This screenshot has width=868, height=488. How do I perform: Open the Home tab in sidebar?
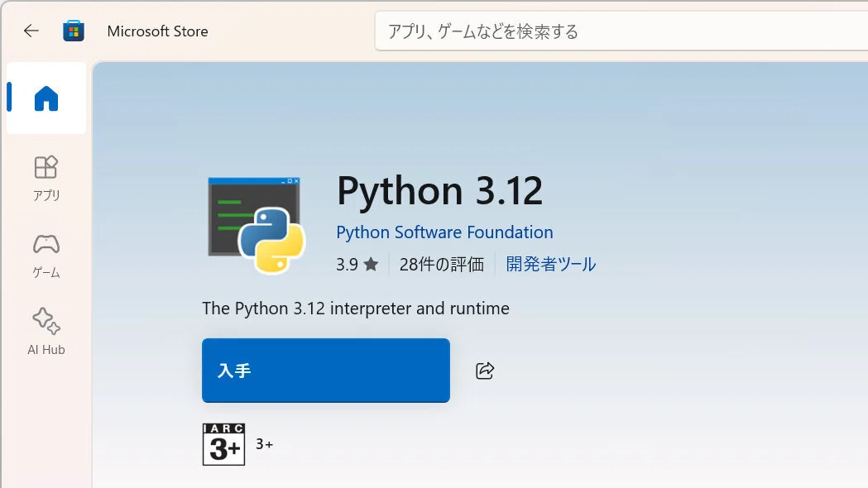(x=46, y=98)
